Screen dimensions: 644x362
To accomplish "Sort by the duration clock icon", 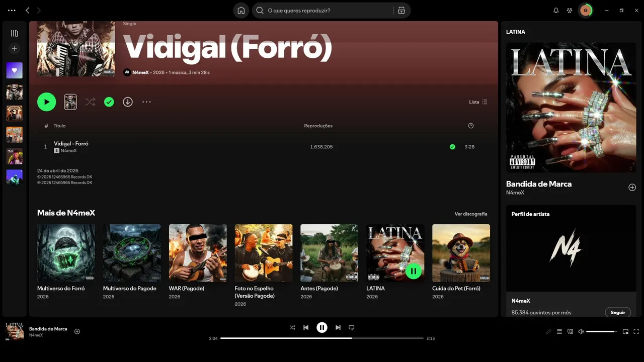I will (x=470, y=126).
